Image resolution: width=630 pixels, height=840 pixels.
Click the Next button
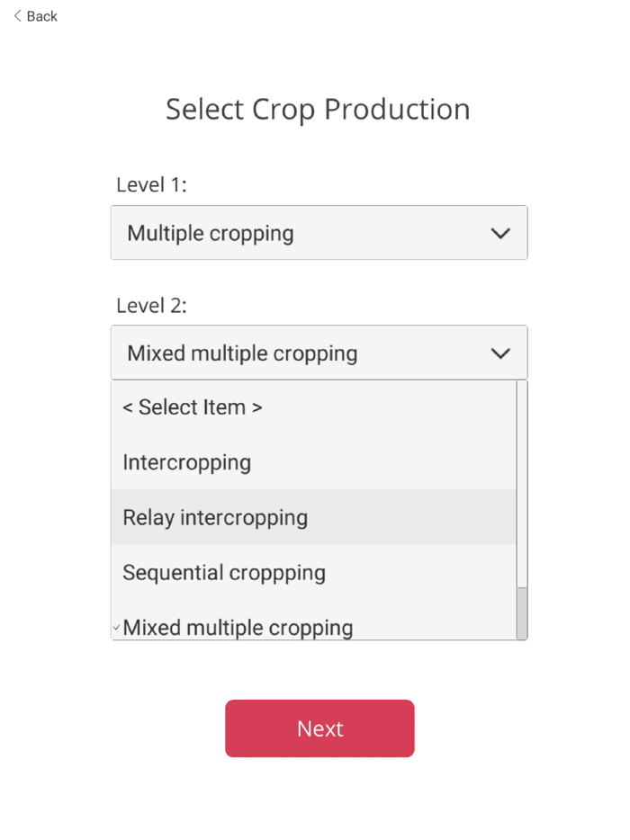pyautogui.click(x=319, y=728)
